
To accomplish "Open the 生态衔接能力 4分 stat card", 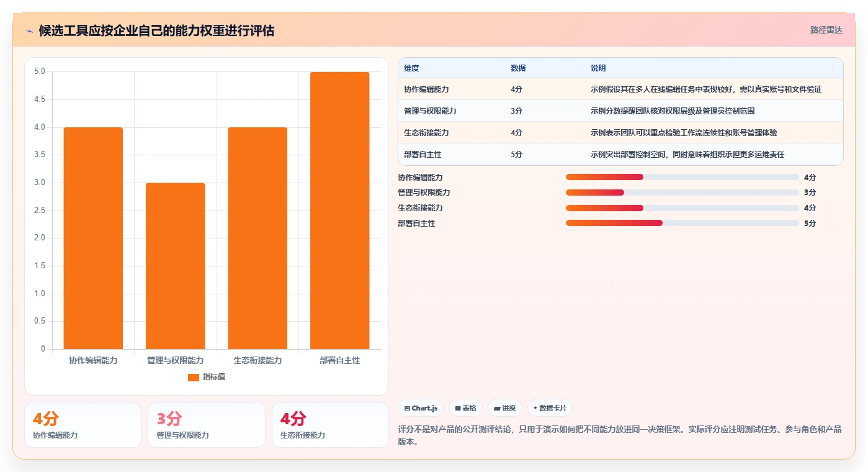I will click(x=330, y=425).
